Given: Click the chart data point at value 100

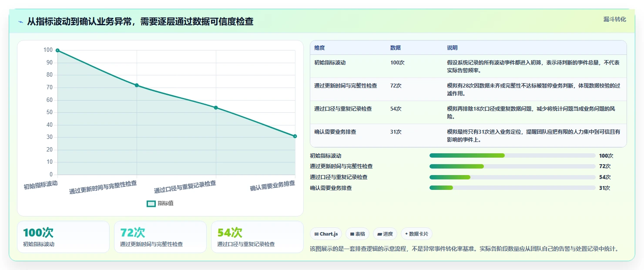Looking at the screenshot, I should (57, 51).
